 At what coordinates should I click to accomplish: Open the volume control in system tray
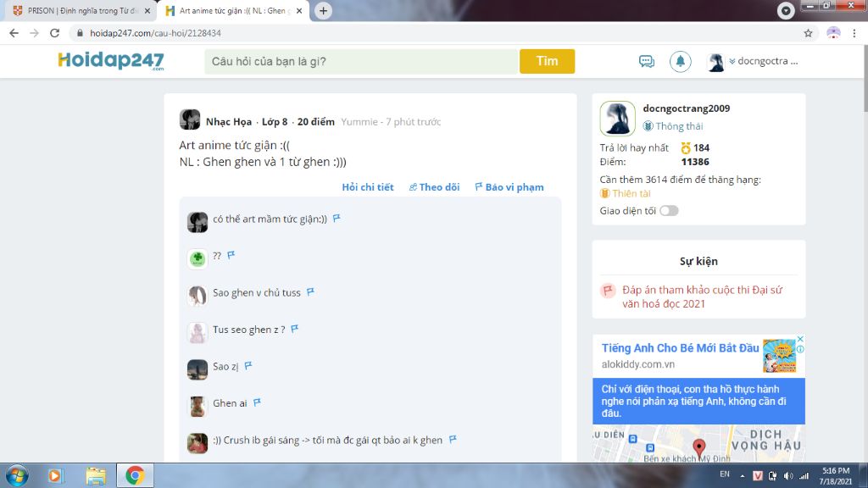[x=788, y=476]
